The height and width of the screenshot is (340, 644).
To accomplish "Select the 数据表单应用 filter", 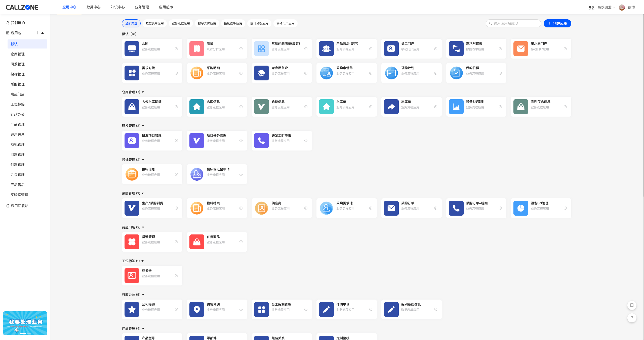I will coord(154,23).
